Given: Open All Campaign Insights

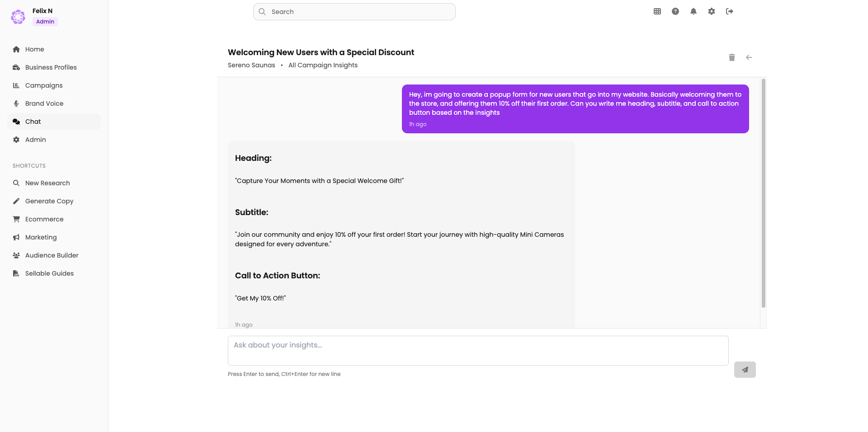Looking at the screenshot, I should [322, 65].
